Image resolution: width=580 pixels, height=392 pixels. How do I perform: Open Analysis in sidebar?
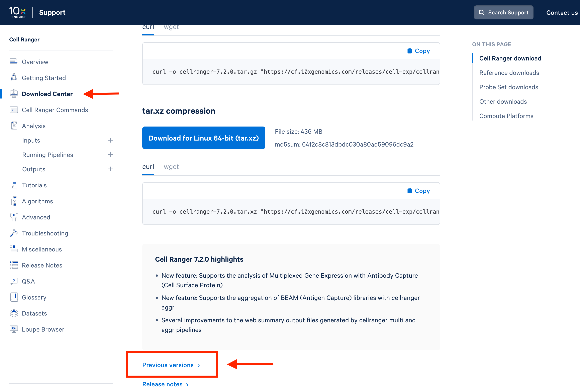[x=34, y=126]
